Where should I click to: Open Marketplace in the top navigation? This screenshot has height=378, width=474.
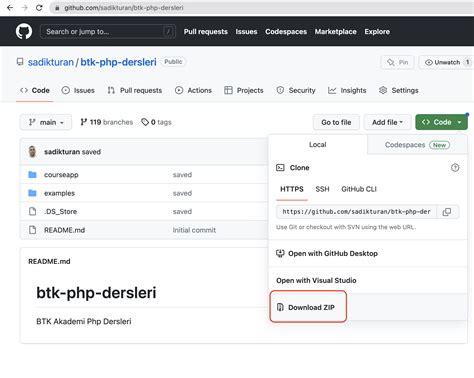(336, 32)
